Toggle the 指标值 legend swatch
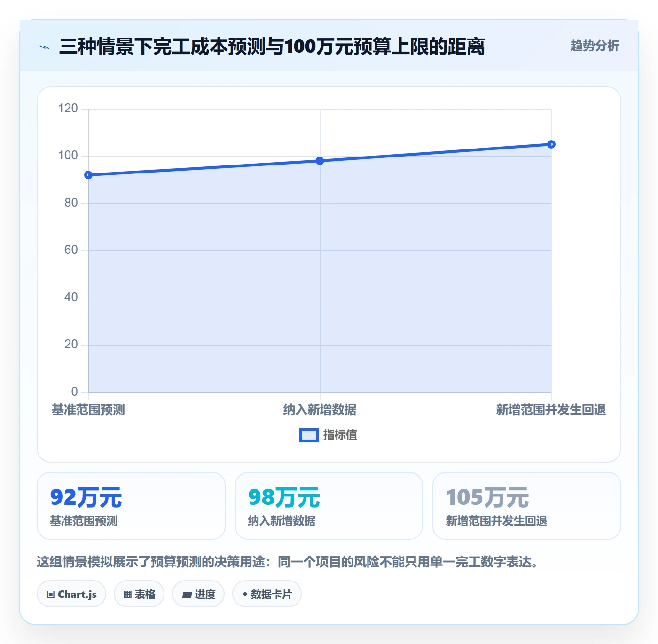This screenshot has width=658, height=644. click(309, 435)
